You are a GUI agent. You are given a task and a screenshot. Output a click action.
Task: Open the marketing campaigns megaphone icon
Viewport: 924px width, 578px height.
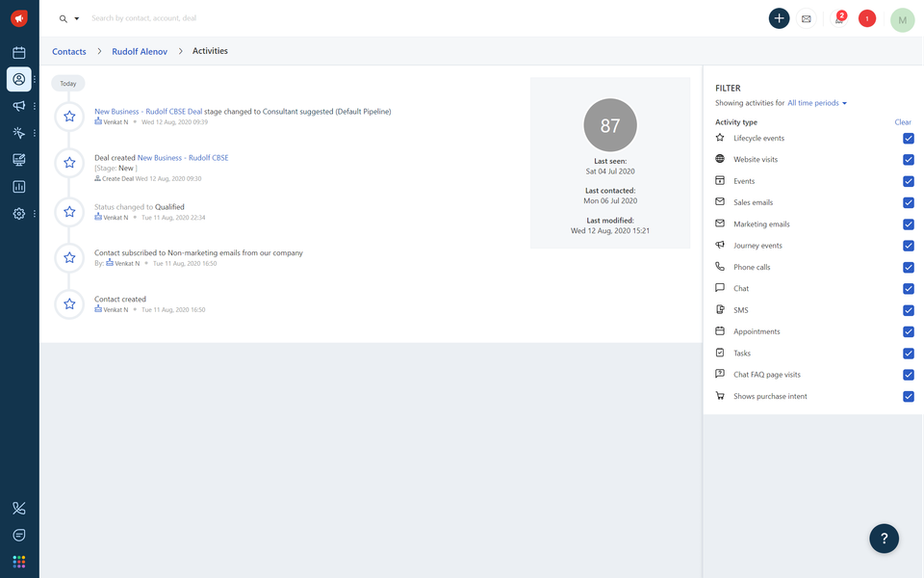coord(18,106)
